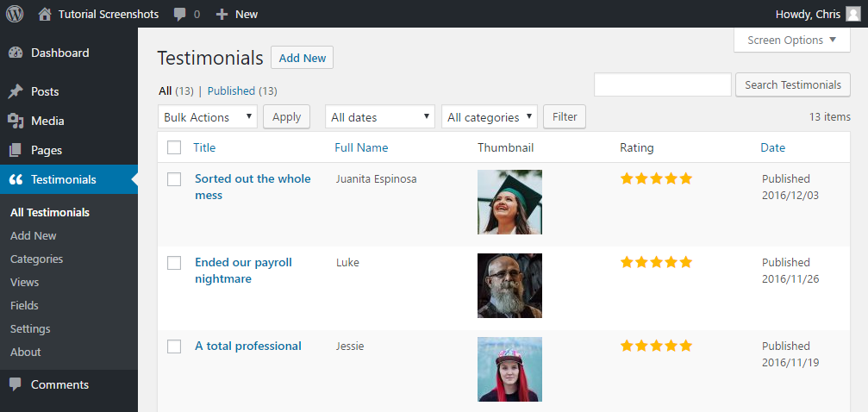Click Juanita Espinosa's graduate thumbnail
This screenshot has height=412, width=868.
tap(509, 203)
